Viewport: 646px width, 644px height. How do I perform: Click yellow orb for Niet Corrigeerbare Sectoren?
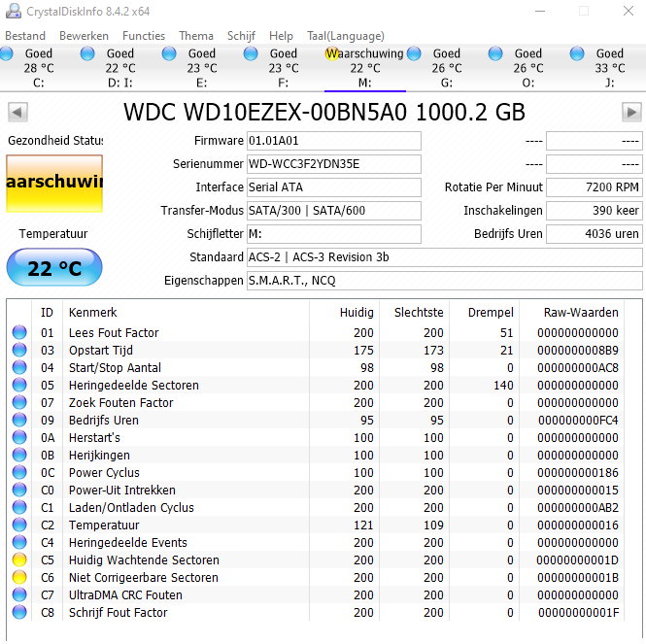(x=19, y=578)
